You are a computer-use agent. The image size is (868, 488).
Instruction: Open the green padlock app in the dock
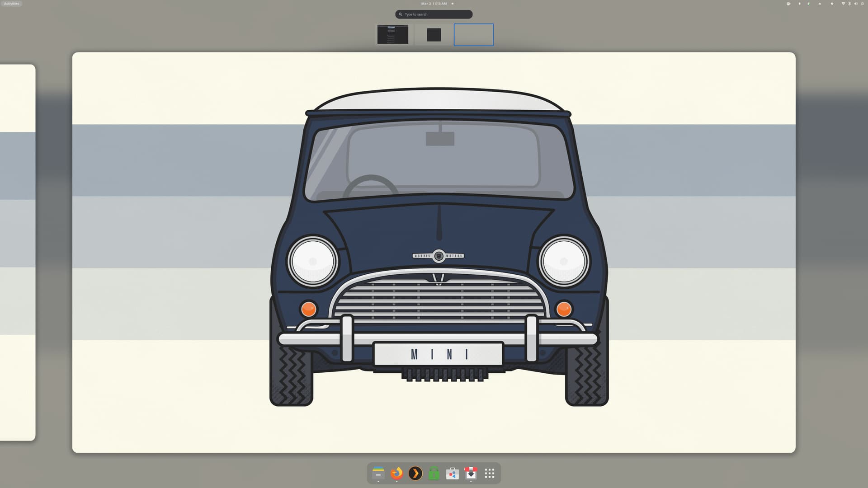point(434,473)
